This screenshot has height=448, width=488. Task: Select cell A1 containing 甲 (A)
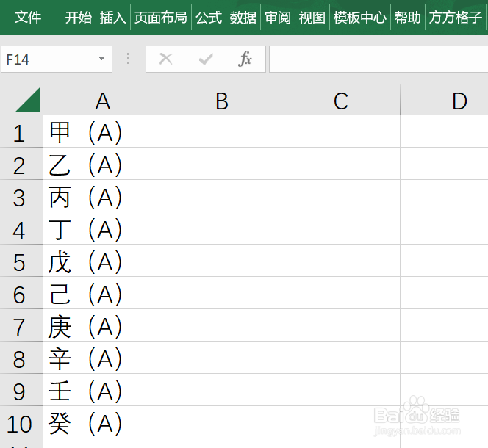[102, 131]
